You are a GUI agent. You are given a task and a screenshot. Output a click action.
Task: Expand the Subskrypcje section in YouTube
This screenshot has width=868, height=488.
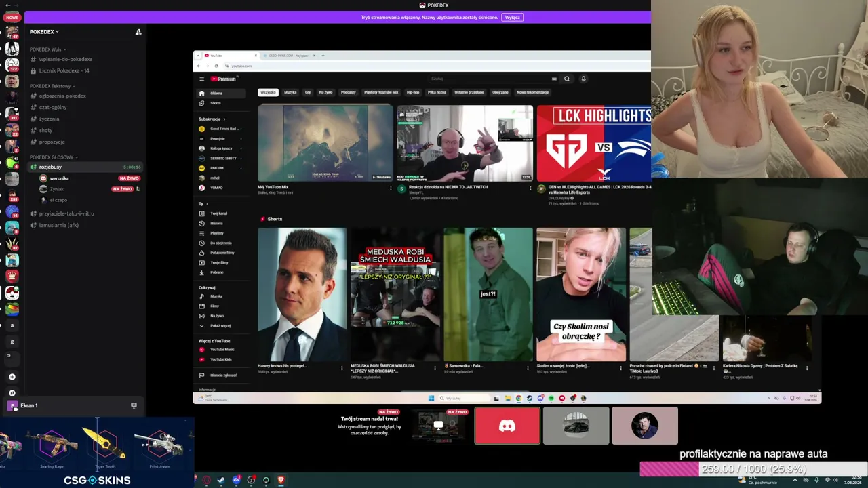point(212,119)
